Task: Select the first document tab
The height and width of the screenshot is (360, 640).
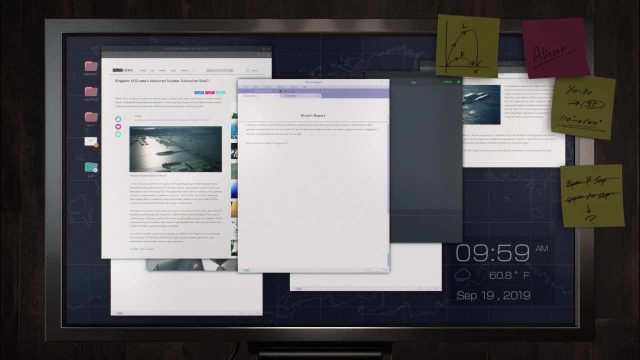Action: (x=259, y=96)
